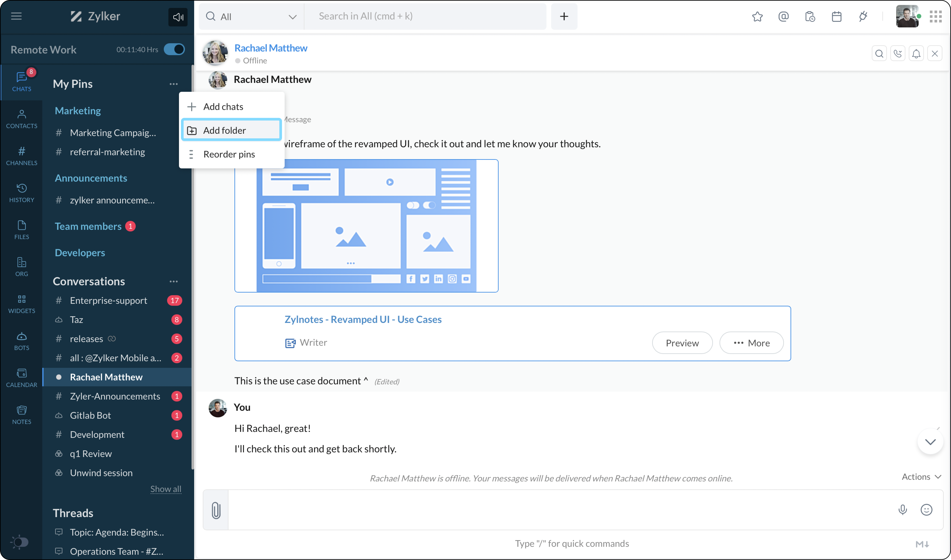Viewport: 951px width, 560px height.
Task: Open the emoji picker smiley icon
Action: tap(926, 510)
